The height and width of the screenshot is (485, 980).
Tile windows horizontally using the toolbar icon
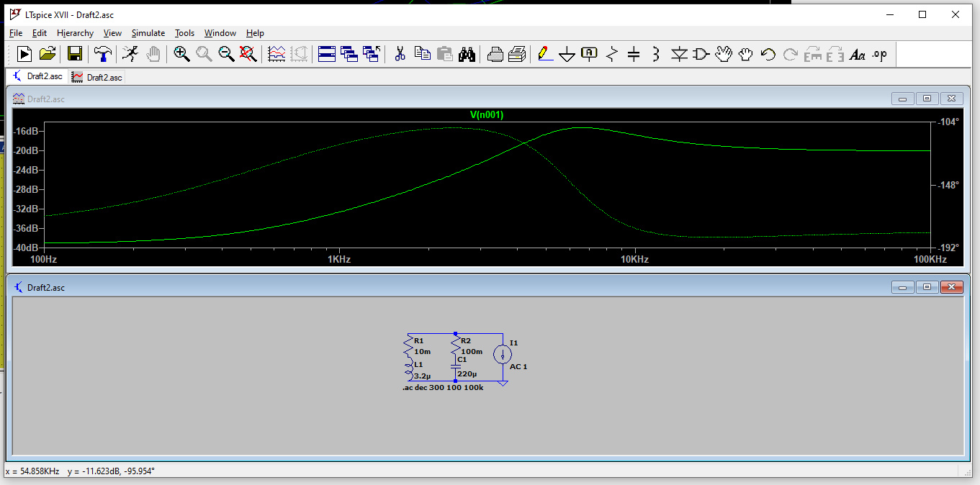pos(327,54)
